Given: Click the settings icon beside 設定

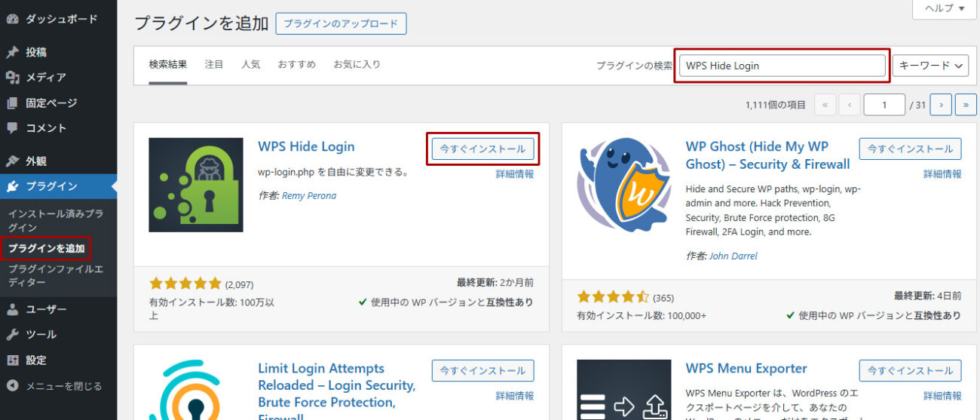Looking at the screenshot, I should coord(12,360).
